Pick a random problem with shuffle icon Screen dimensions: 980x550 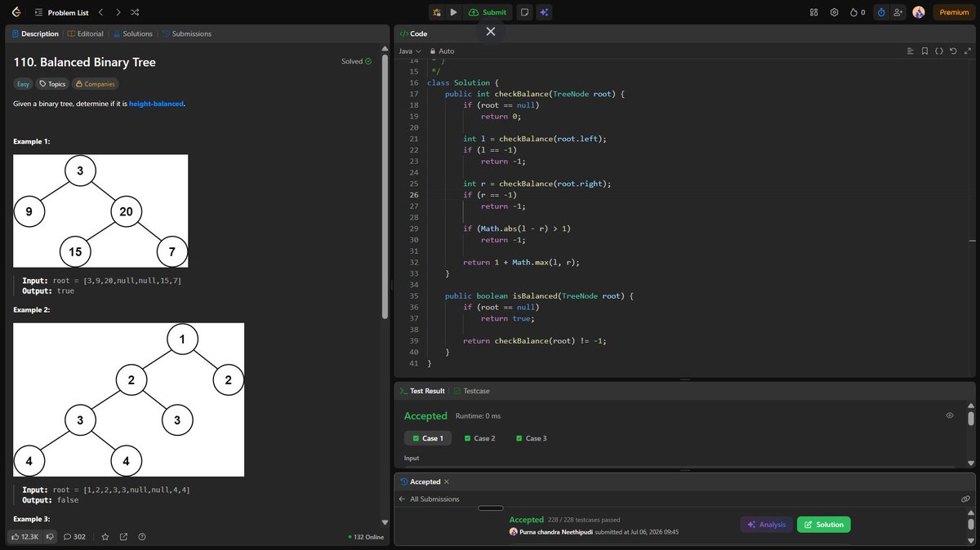(x=135, y=12)
